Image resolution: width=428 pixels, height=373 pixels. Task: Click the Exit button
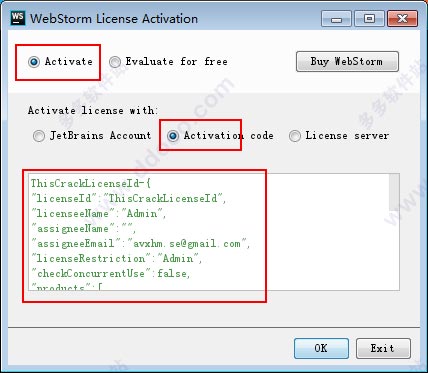point(383,348)
